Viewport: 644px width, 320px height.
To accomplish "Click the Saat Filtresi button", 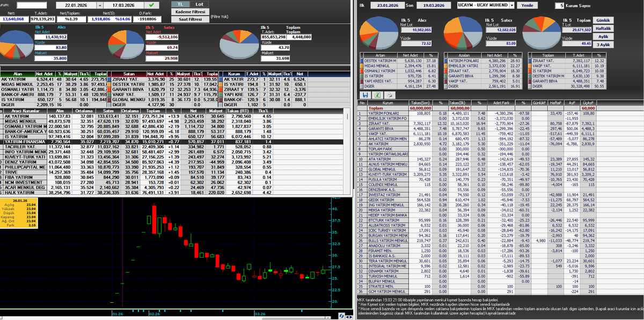I will pyautogui.click(x=189, y=19).
